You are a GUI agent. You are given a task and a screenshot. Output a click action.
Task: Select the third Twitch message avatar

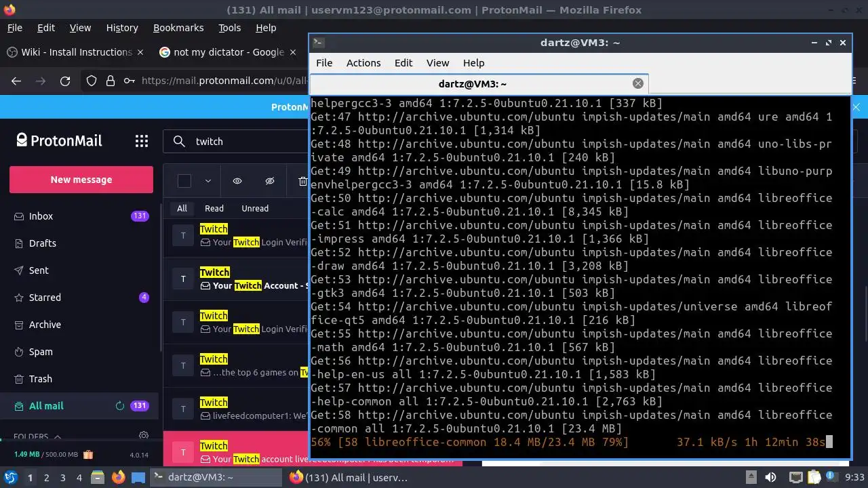click(x=183, y=322)
